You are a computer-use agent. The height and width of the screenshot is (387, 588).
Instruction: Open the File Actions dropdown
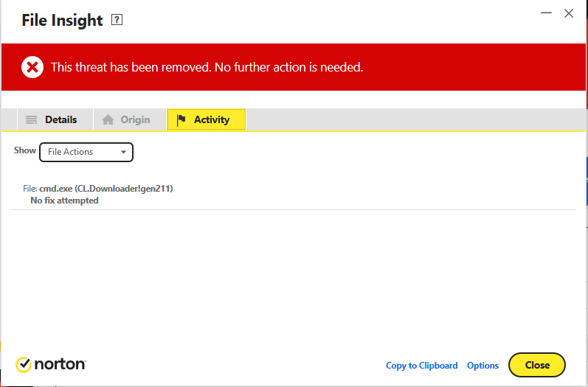(86, 152)
